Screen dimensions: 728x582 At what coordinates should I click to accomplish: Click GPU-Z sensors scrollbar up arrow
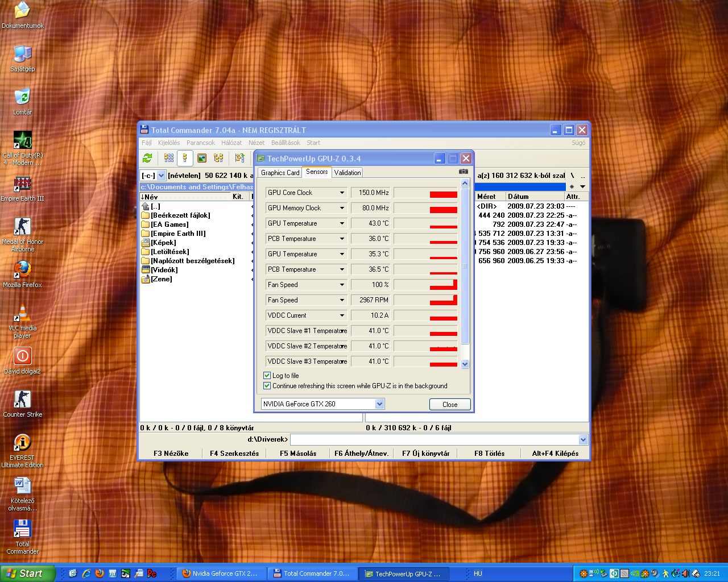pyautogui.click(x=465, y=183)
